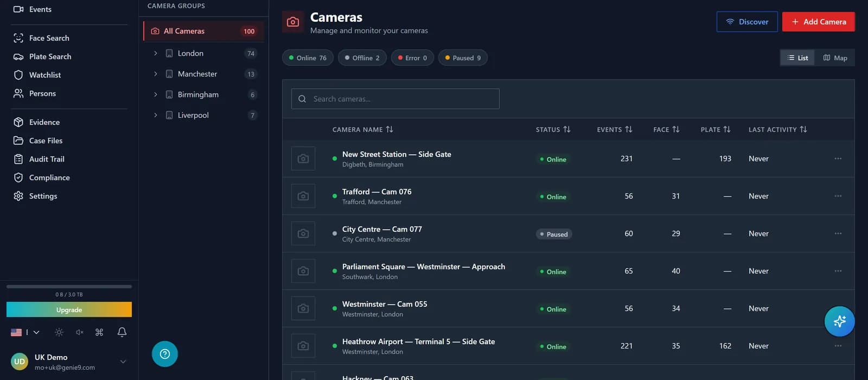Sort by Last Activity column
Viewport: 868px width, 380px height.
pyautogui.click(x=778, y=129)
